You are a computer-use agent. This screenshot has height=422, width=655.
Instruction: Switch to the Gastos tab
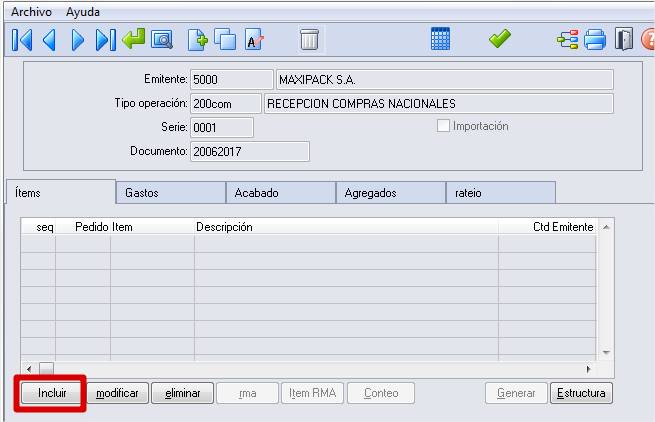click(x=171, y=193)
